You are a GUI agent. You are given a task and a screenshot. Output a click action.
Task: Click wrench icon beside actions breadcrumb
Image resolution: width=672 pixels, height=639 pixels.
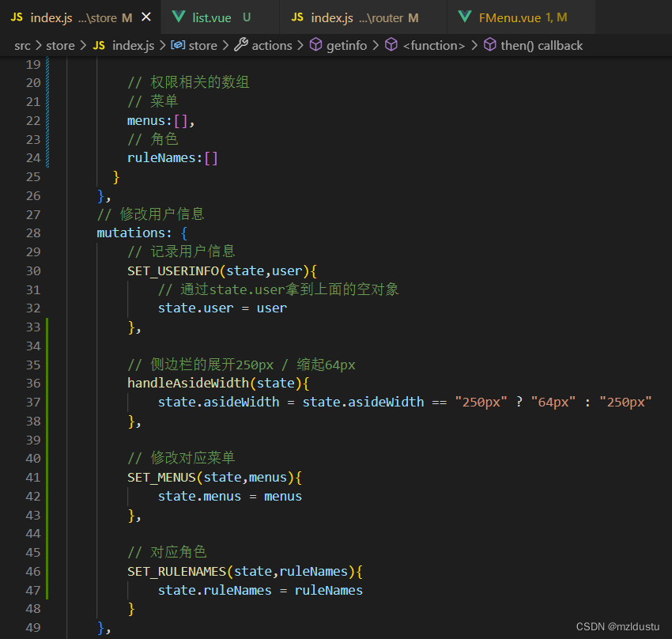tap(241, 44)
